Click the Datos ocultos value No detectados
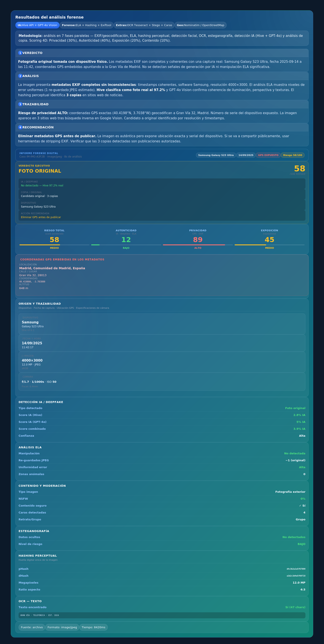Viewport: 324px width, 644px height. point(294,537)
